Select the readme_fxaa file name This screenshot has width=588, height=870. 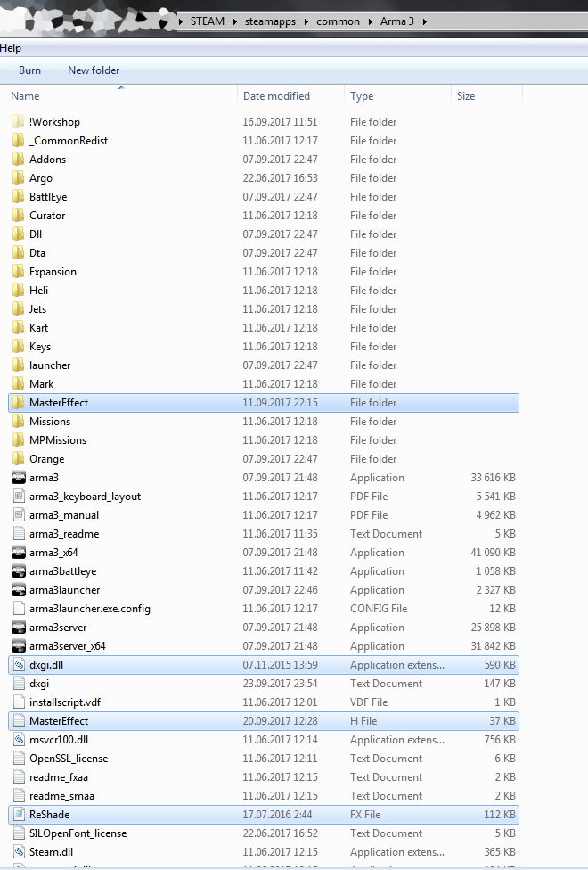59,777
